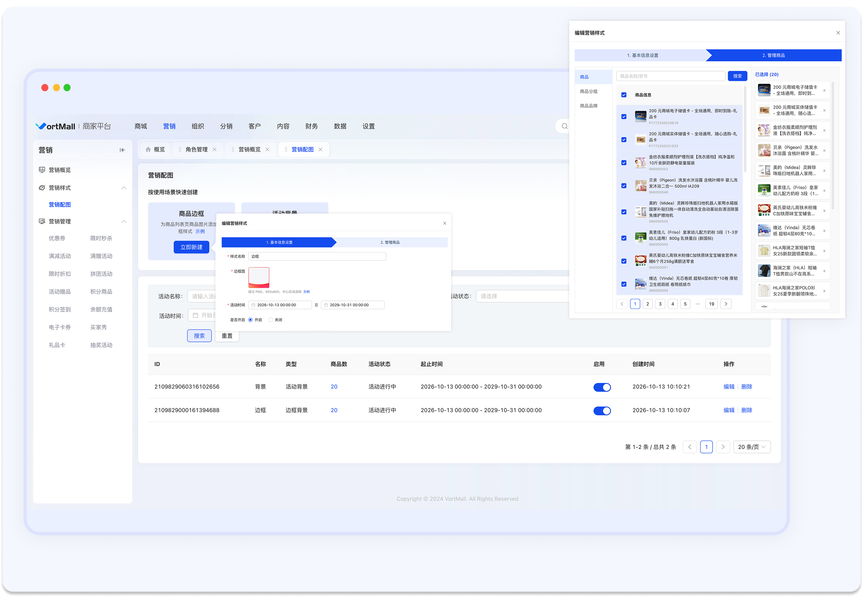Close the small 编辑营销样式 dialog

click(x=445, y=224)
